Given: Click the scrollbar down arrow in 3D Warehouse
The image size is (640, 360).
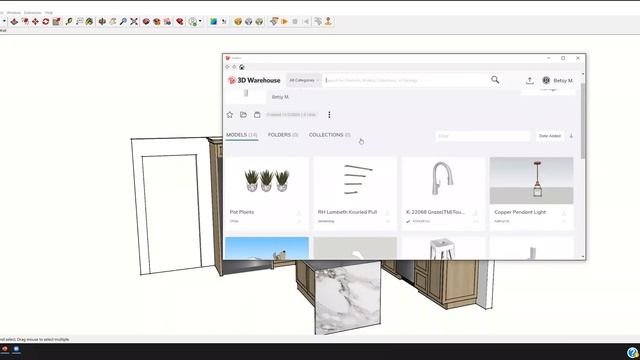Looking at the screenshot, I should point(583,257).
